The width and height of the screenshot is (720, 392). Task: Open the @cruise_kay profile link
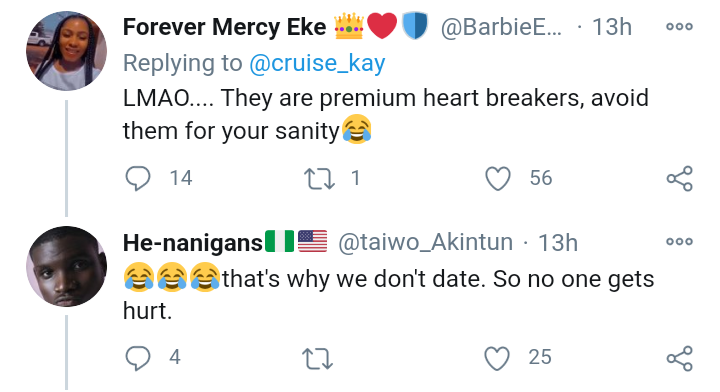pyautogui.click(x=317, y=63)
